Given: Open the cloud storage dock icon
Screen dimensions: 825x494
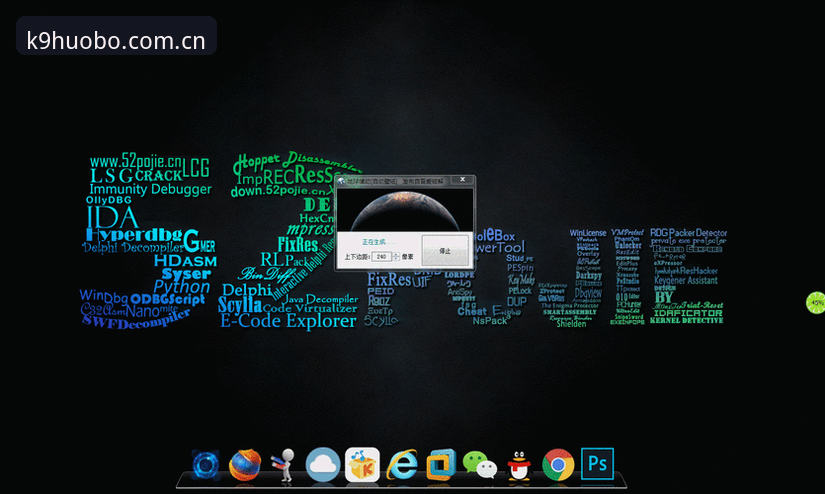Looking at the screenshot, I should (323, 465).
